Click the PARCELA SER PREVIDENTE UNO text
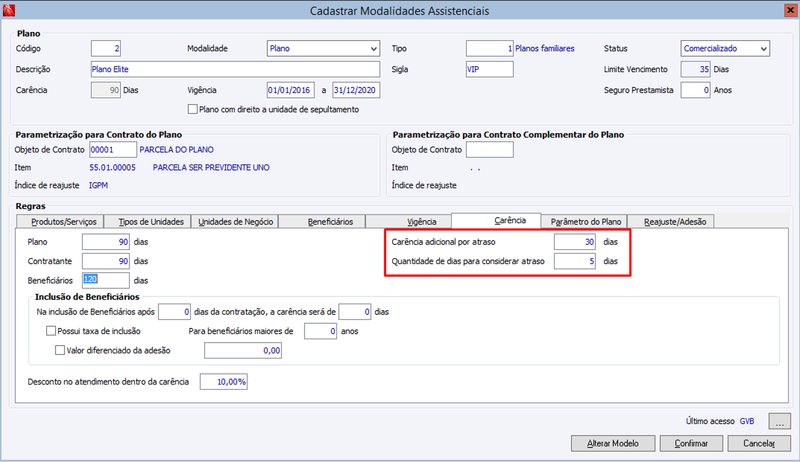 click(x=211, y=167)
